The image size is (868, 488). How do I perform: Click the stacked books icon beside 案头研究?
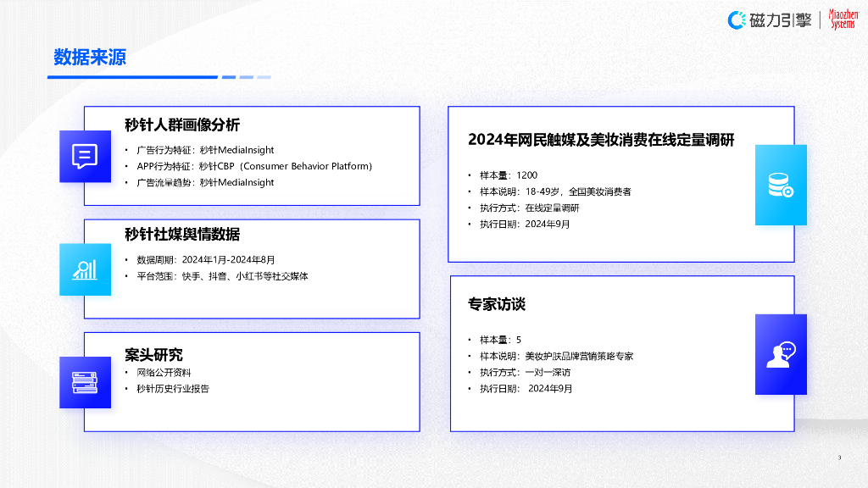[x=85, y=382]
